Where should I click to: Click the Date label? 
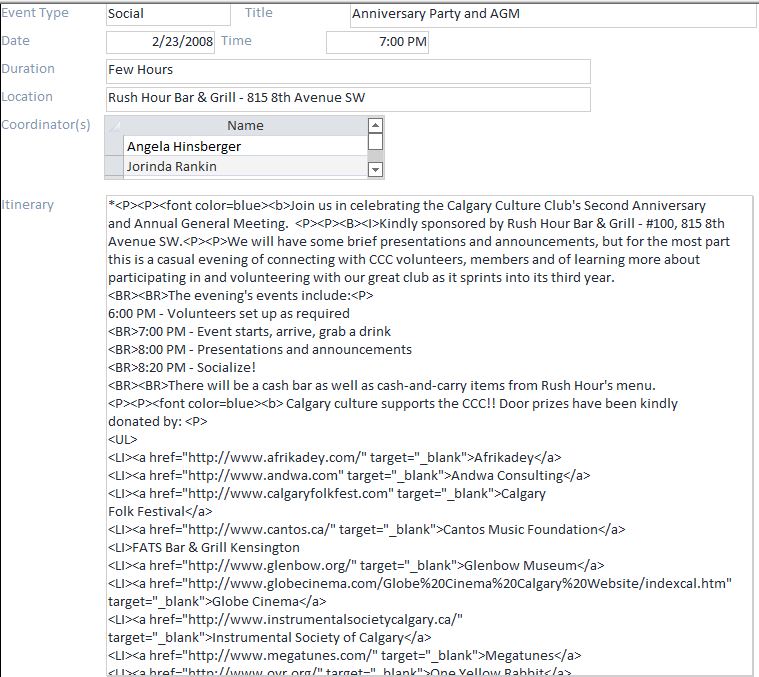point(15,41)
